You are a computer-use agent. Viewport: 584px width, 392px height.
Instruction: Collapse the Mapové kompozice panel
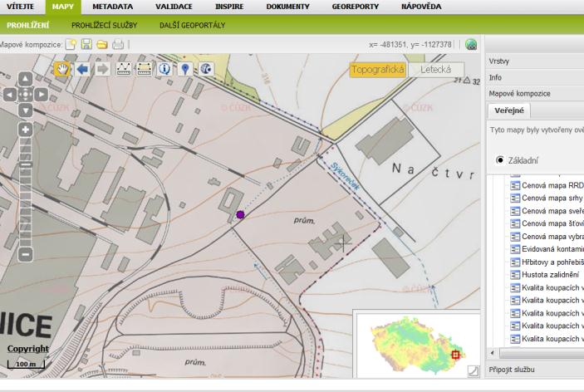click(x=535, y=94)
